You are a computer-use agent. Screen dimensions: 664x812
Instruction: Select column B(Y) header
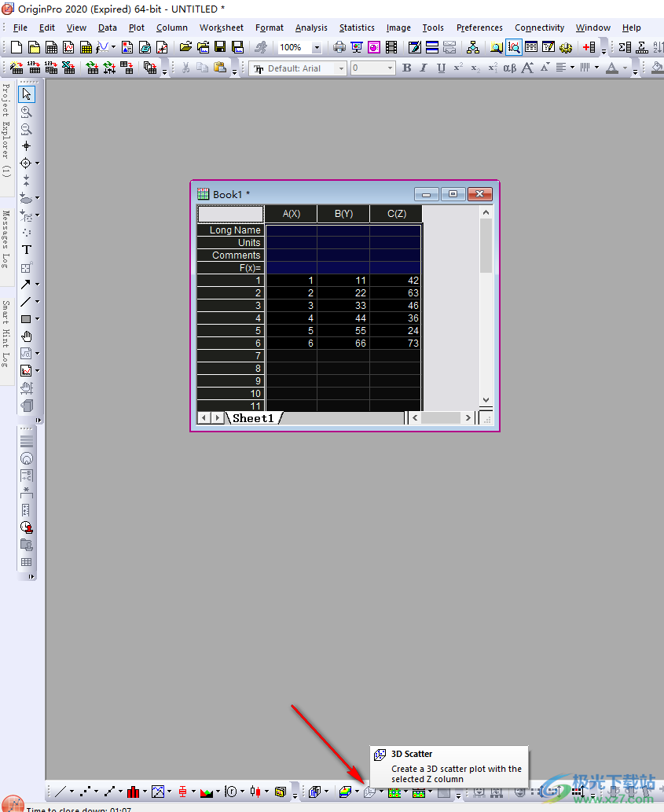pos(343,213)
